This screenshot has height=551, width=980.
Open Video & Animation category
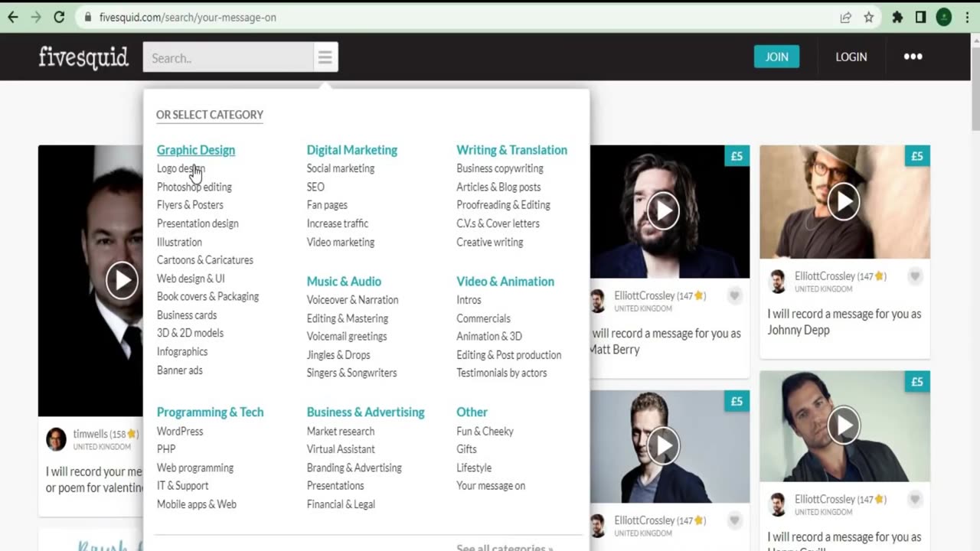point(505,282)
